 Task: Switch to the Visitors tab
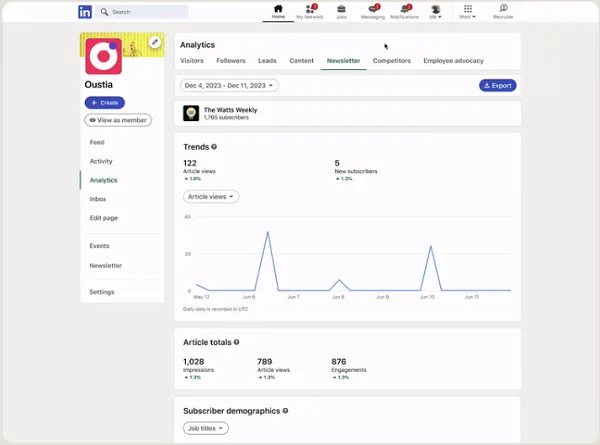pyautogui.click(x=192, y=60)
